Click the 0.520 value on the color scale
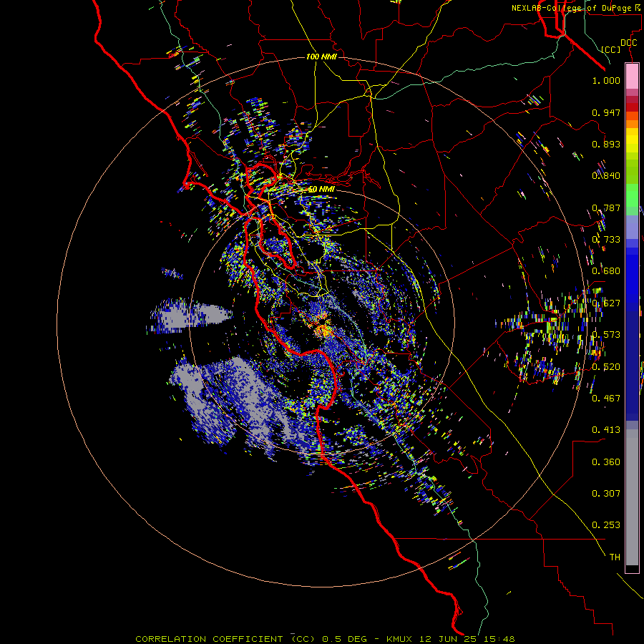Image resolution: width=644 pixels, height=644 pixels. [606, 367]
